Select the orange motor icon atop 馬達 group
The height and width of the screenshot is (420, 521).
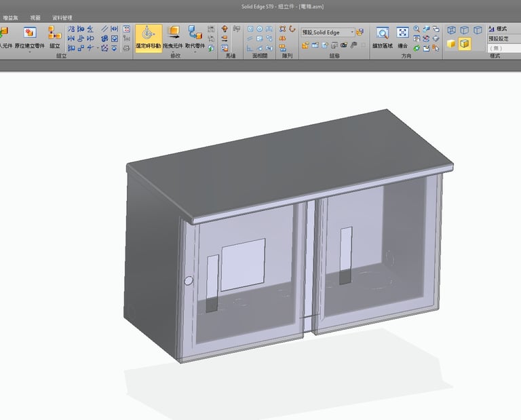225,29
